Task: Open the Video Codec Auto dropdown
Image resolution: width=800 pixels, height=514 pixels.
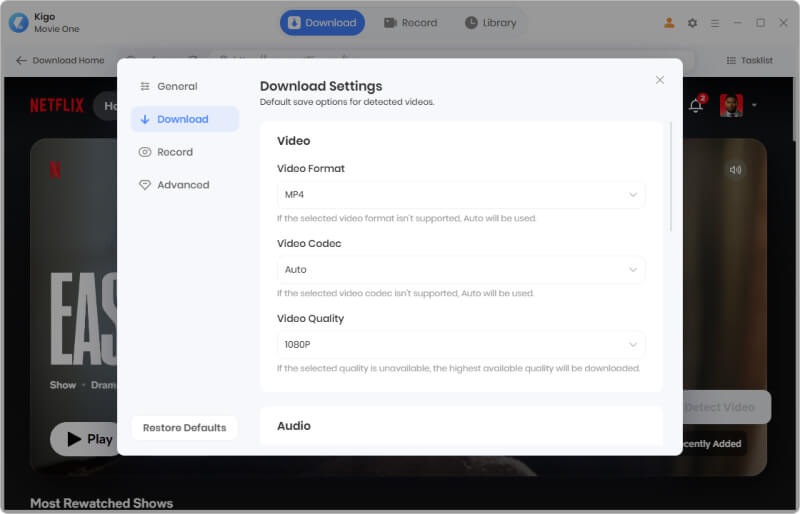Action: tap(461, 270)
